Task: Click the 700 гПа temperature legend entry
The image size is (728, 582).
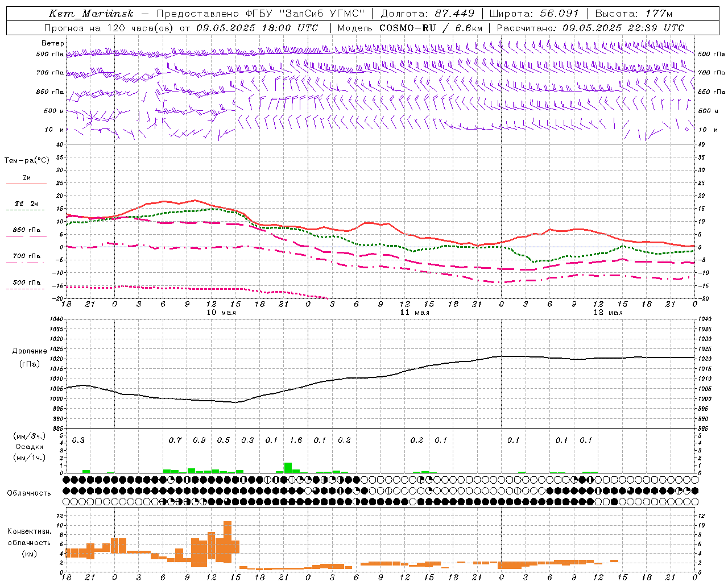Action: 27,256
